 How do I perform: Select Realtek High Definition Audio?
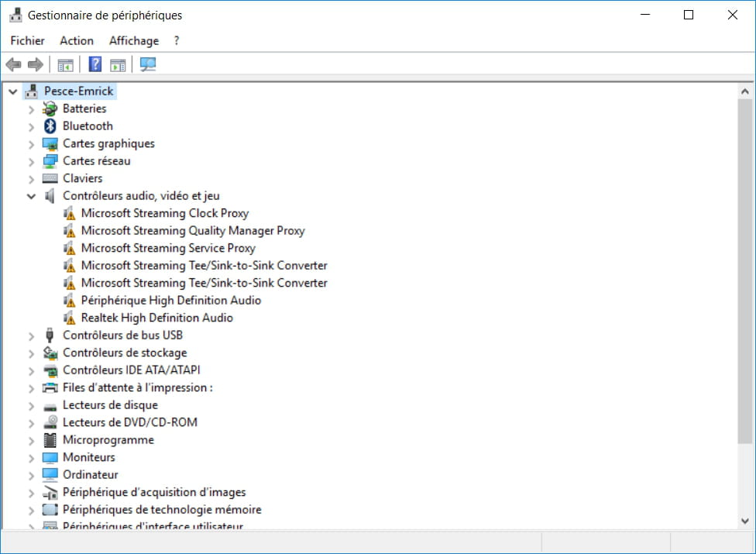point(157,318)
